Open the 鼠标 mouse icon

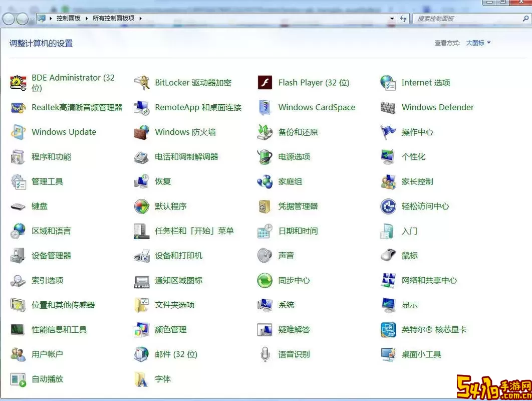(x=388, y=256)
